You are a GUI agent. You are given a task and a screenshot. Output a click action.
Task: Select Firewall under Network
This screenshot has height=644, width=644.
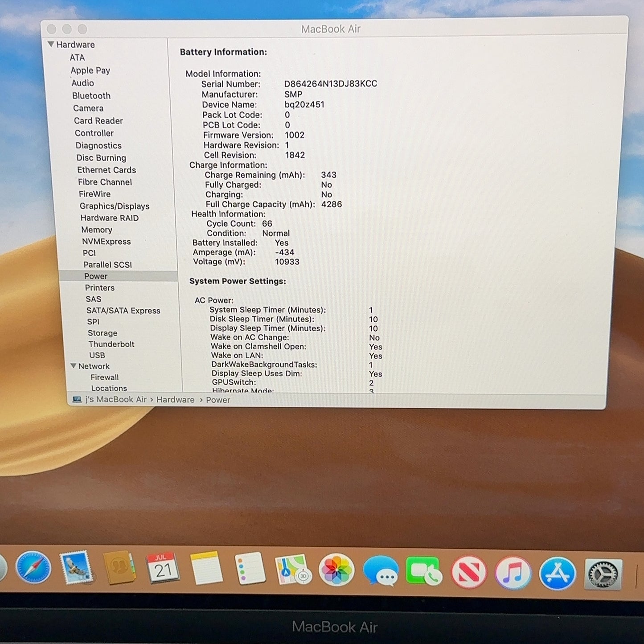(x=105, y=377)
